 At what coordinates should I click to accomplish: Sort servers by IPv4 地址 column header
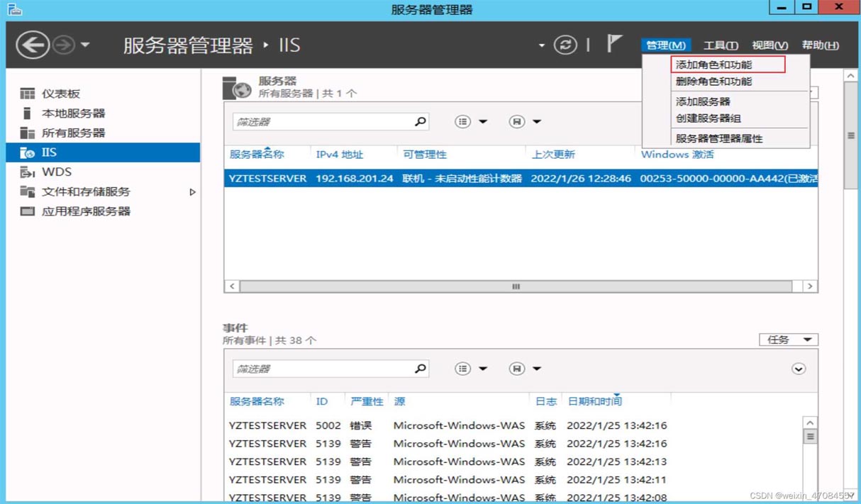(340, 155)
